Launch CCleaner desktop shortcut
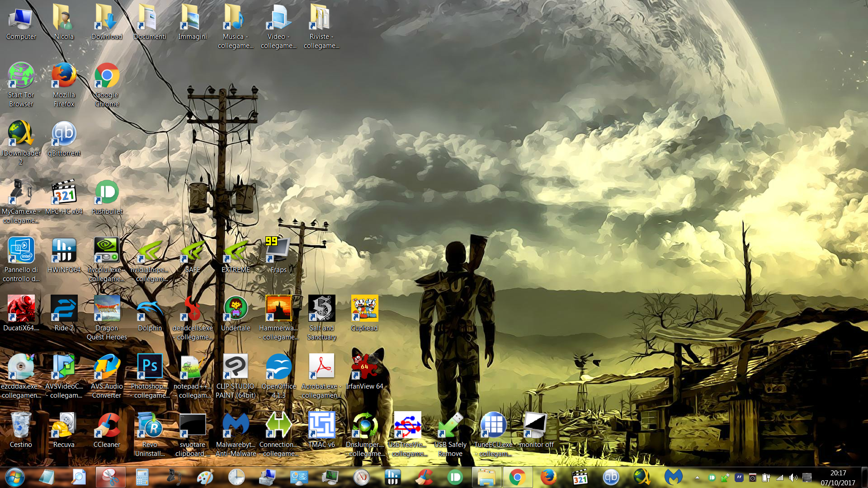Viewport: 868px width, 488px height. click(x=107, y=430)
